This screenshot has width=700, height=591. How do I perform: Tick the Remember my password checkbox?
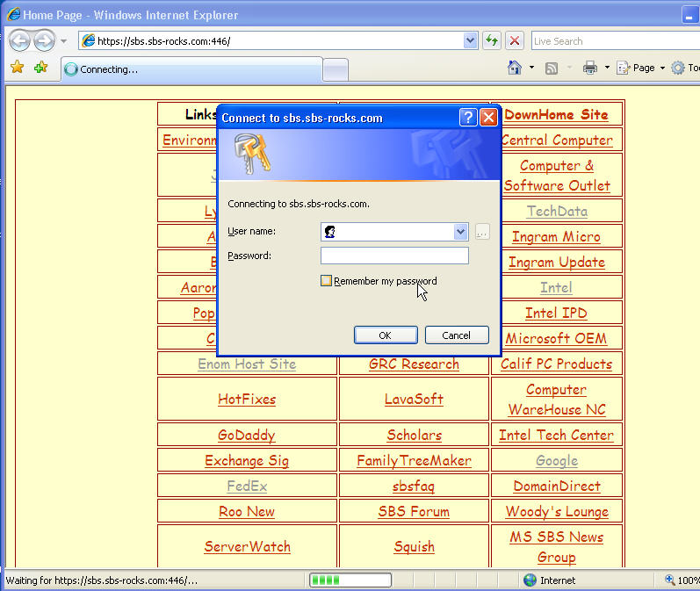(x=326, y=281)
